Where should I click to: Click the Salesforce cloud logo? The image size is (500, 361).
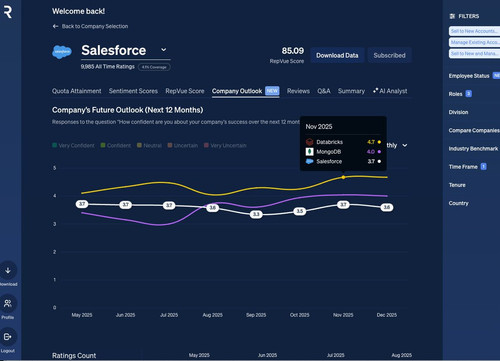pyautogui.click(x=62, y=52)
